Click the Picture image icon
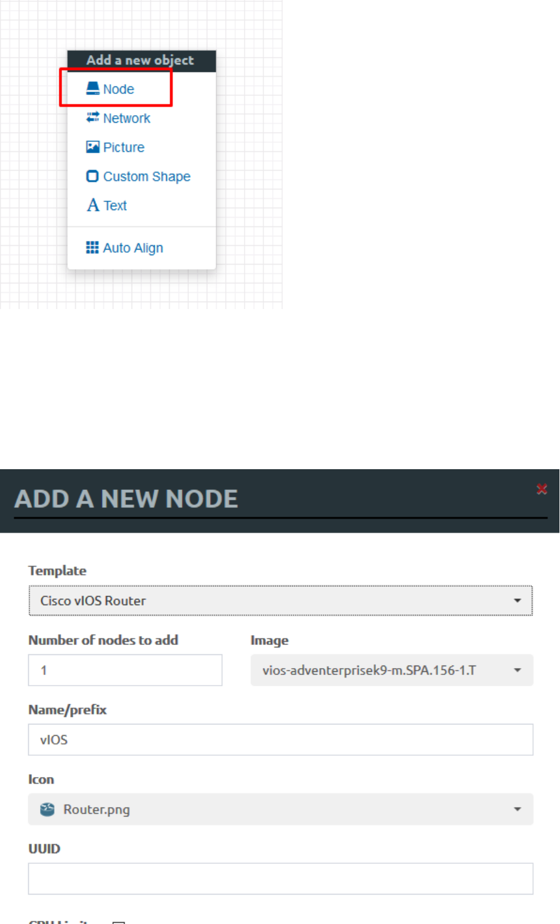Screen dimensions: 560x924 [93, 147]
